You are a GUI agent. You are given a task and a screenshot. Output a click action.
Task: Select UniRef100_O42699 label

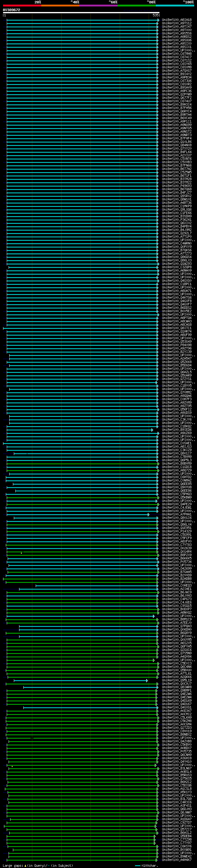[177, 569]
